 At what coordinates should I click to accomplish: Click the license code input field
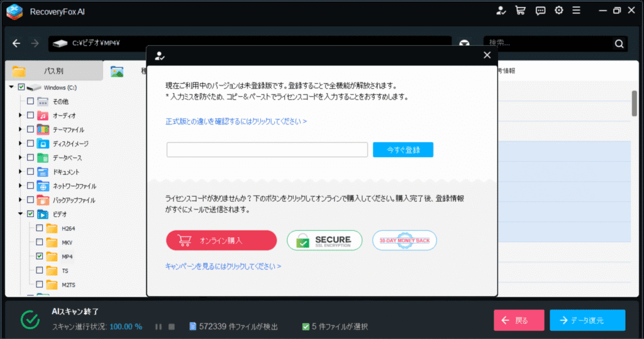click(x=267, y=150)
